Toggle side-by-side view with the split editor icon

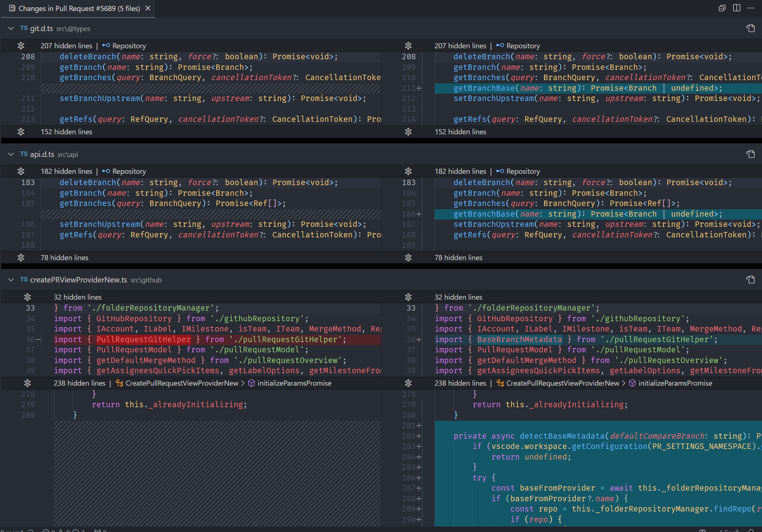736,8
